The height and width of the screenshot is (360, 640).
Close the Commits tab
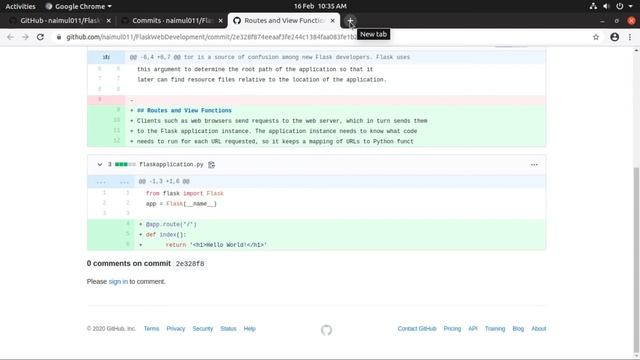(x=220, y=20)
